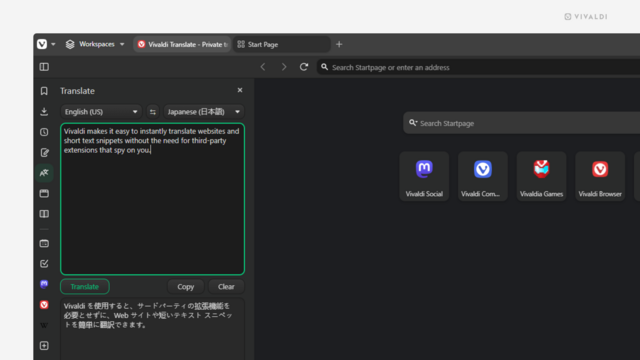The image size is (640, 360).
Task: Open the Downloads panel
Action: tap(44, 111)
